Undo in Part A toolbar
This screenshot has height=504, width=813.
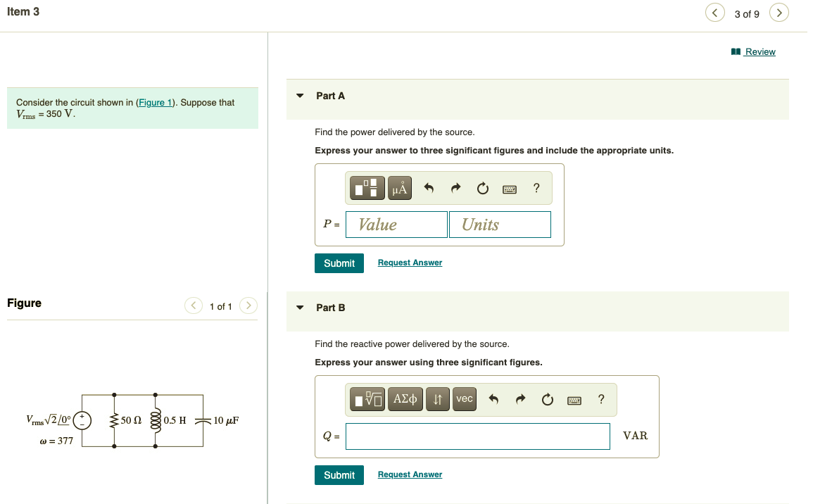pos(429,188)
